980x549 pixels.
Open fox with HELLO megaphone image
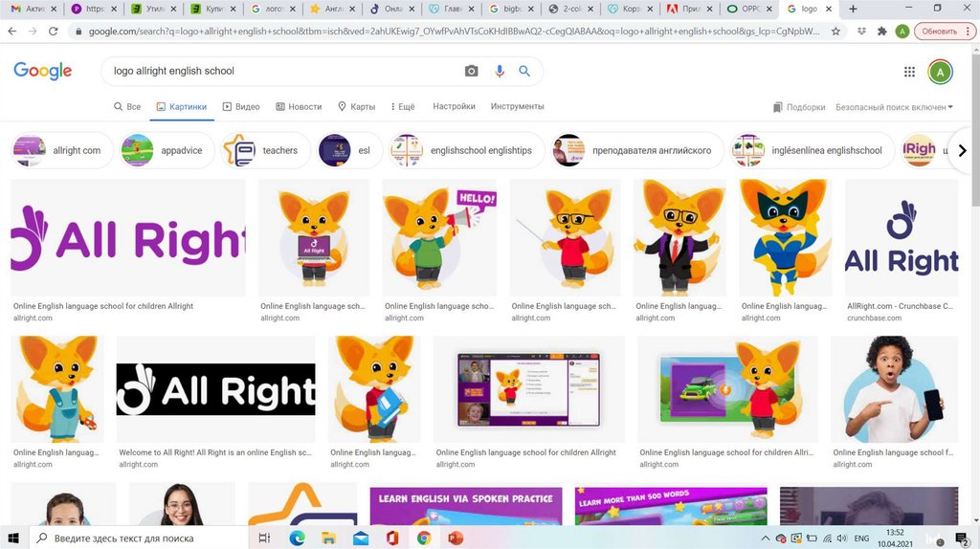click(439, 238)
